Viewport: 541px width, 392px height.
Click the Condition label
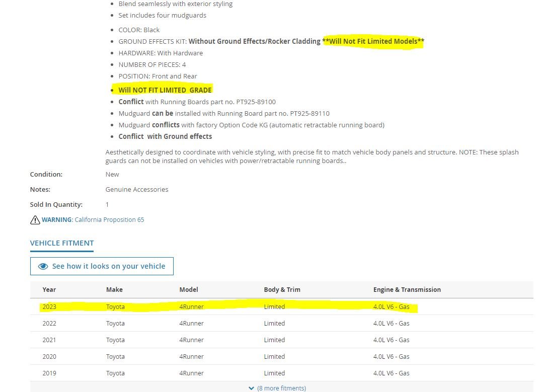(x=46, y=174)
